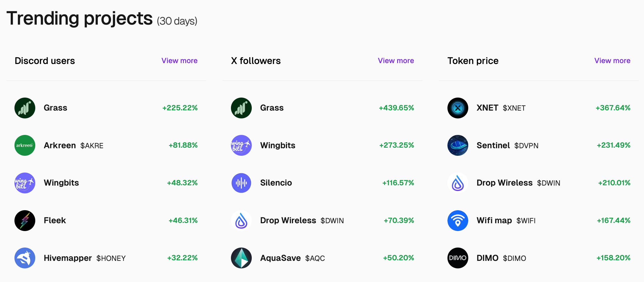Click the Grass logo under Discord users

point(25,108)
